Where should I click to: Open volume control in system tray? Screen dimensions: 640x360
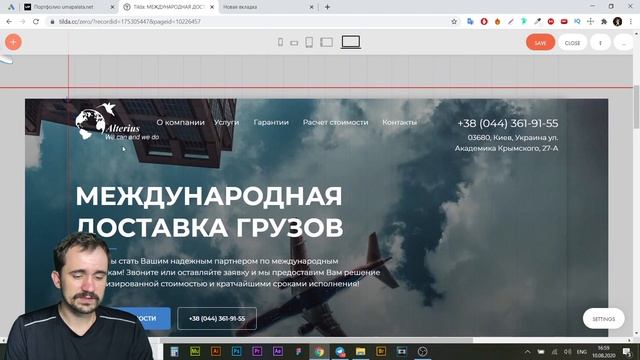click(x=567, y=351)
